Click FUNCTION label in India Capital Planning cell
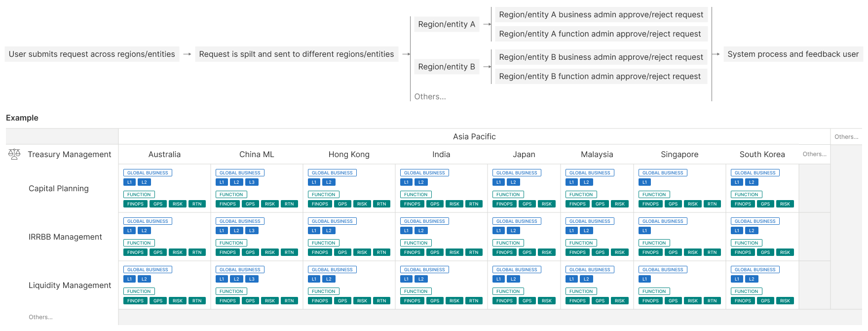The height and width of the screenshot is (331, 868). click(415, 195)
